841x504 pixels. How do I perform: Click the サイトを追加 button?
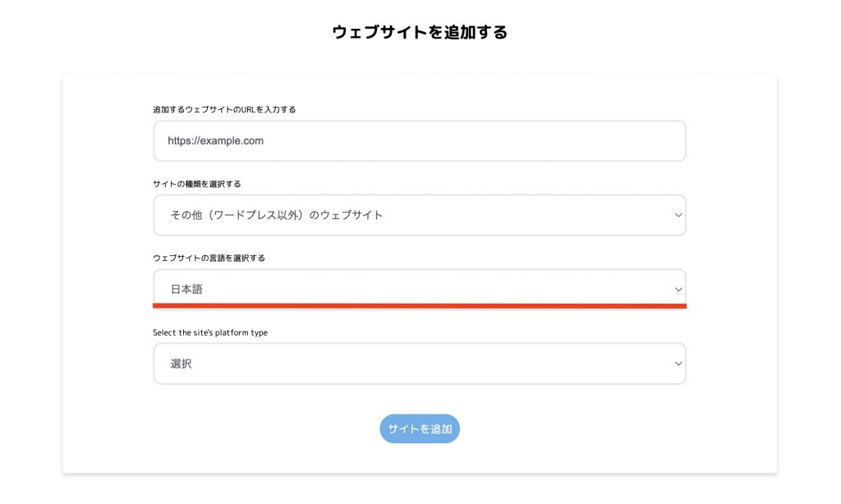(x=420, y=428)
